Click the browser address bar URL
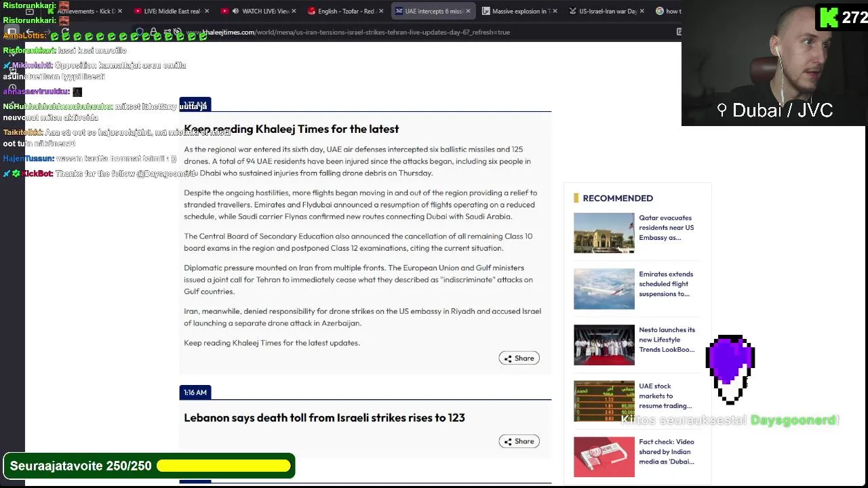Screen dimensions: 868x488 (x=348, y=32)
